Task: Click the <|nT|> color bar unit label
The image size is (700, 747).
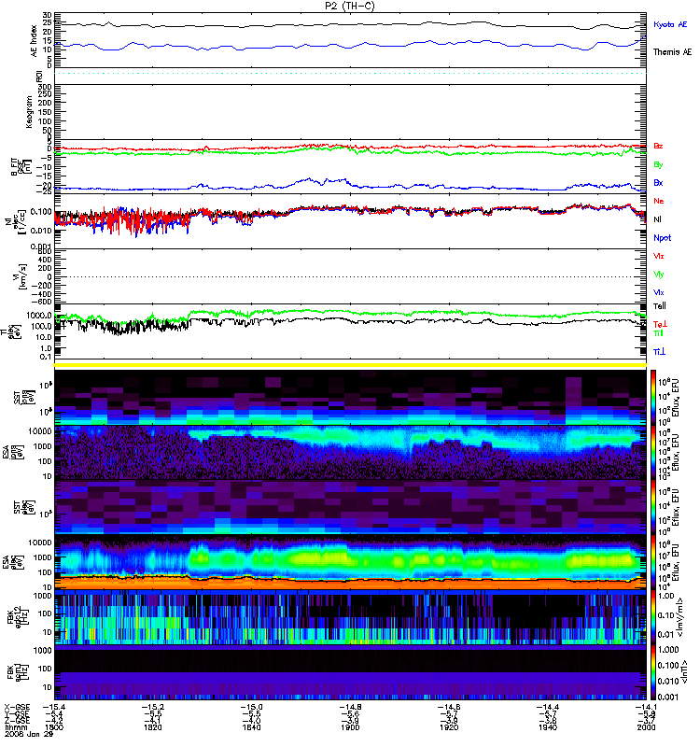Action: [x=684, y=672]
